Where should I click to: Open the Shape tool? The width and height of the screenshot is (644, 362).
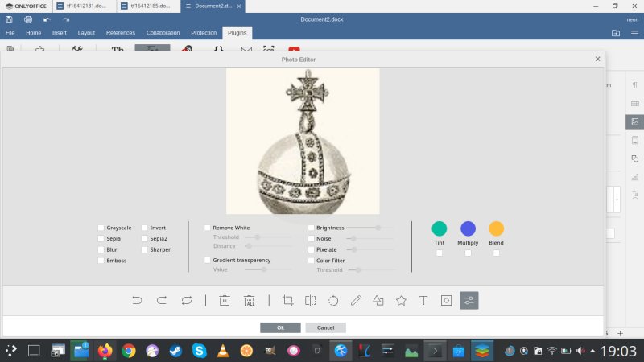(x=378, y=300)
